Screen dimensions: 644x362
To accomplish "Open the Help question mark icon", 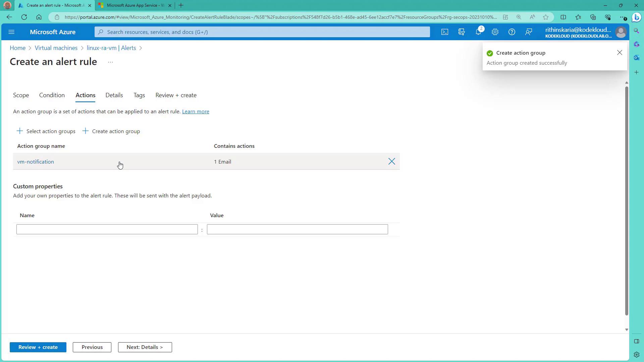I will [512, 32].
